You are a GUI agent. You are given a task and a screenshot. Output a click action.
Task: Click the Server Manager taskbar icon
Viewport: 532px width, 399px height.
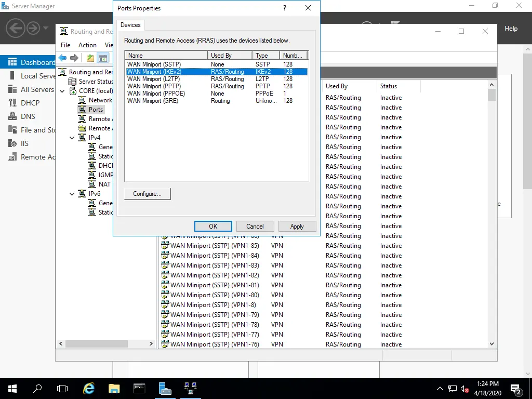(165, 388)
